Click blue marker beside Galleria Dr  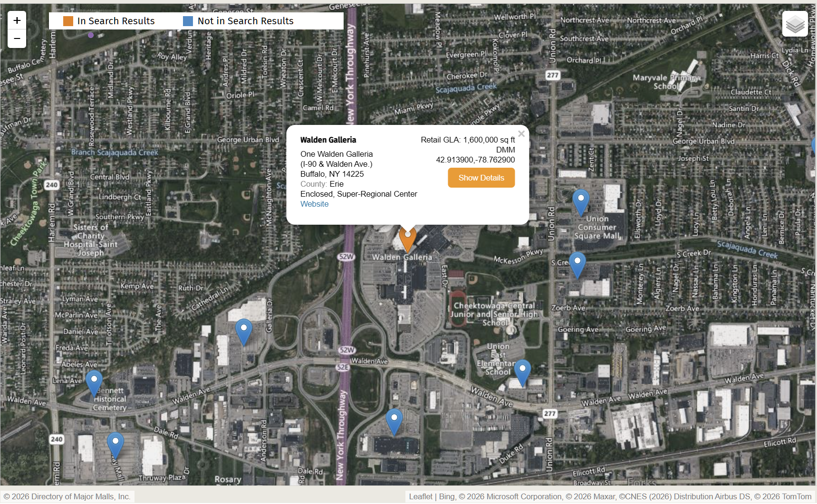coord(244,332)
